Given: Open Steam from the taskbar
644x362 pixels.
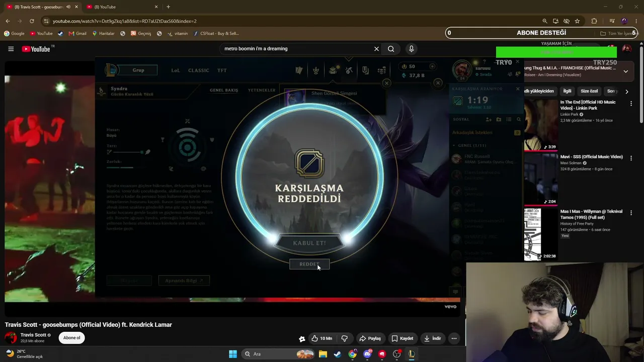Looking at the screenshot, I should [337, 354].
